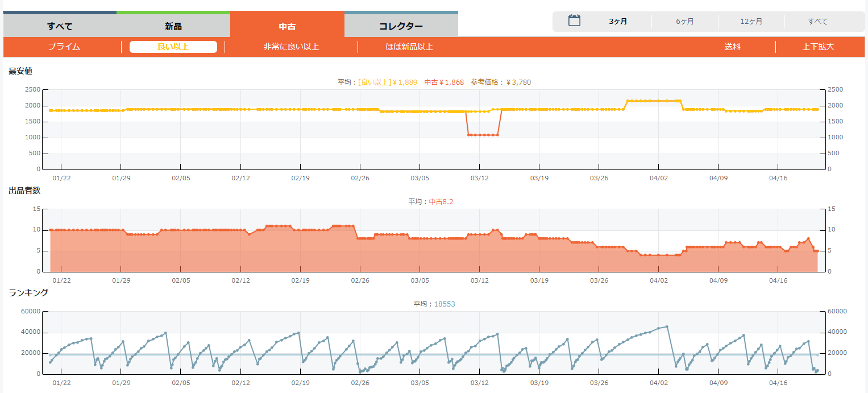This screenshot has width=868, height=393.
Task: Select ほぼ新品以上 condition filter
Action: (409, 47)
